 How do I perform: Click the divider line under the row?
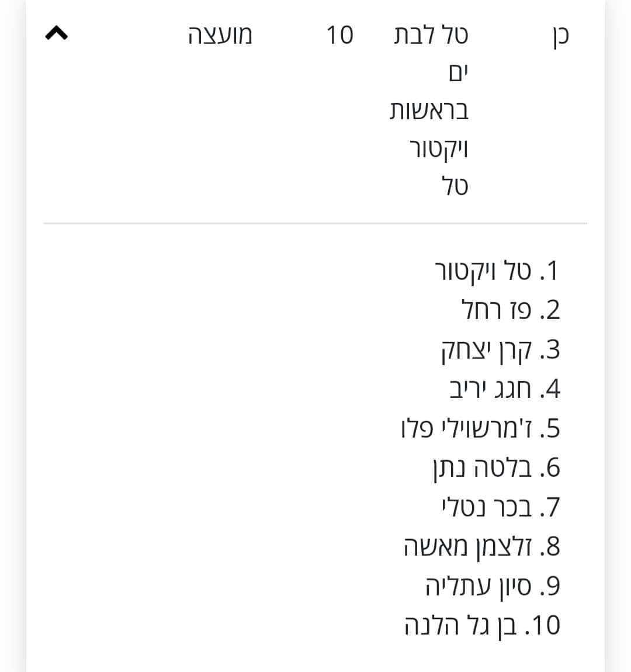[315, 223]
